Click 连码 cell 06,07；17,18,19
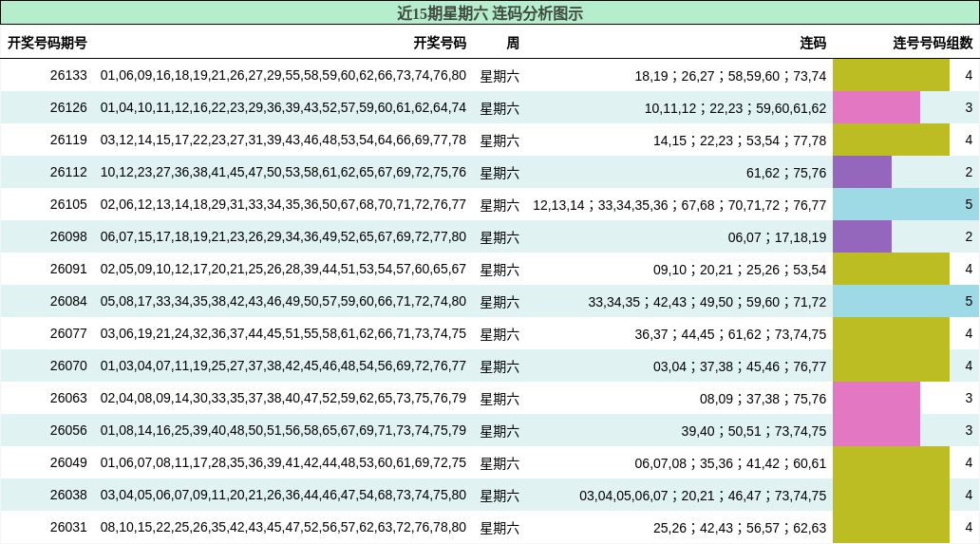980x544 pixels. (x=777, y=237)
